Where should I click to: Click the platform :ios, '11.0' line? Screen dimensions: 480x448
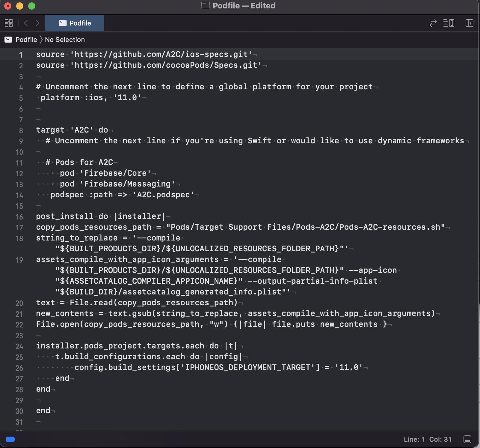click(x=91, y=97)
